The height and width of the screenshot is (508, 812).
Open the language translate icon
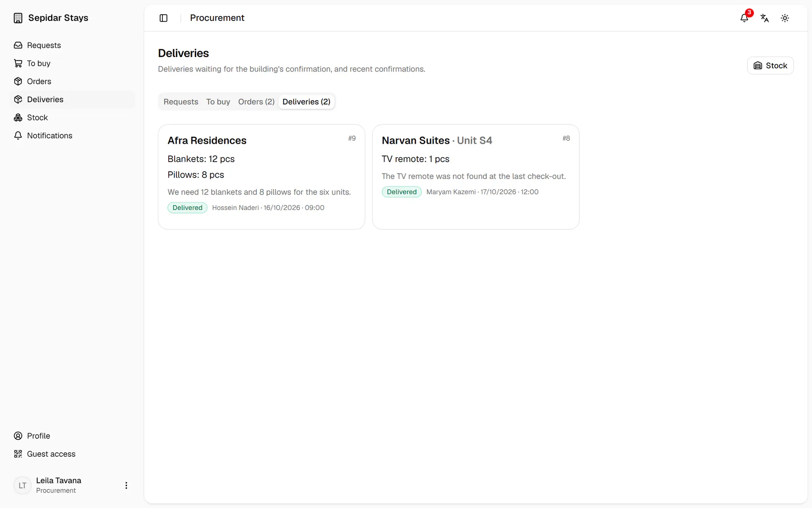coord(765,18)
